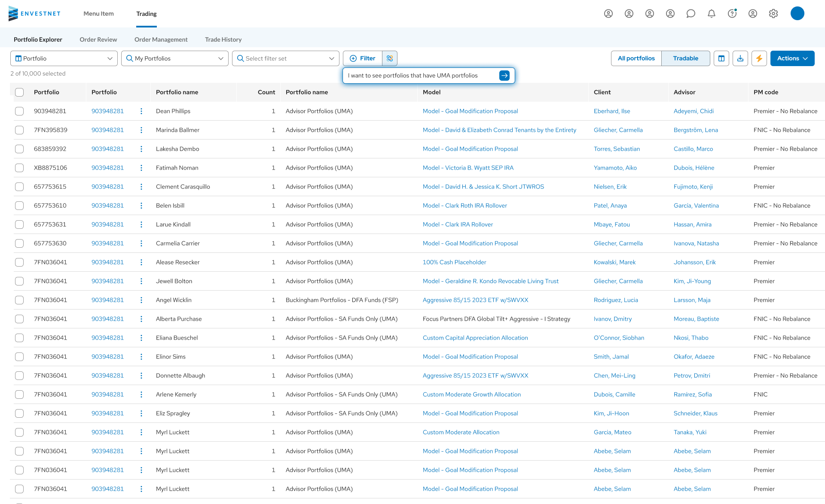Viewport: 825px width, 504px height.
Task: Switch to Tradable portfolios view
Action: click(685, 58)
